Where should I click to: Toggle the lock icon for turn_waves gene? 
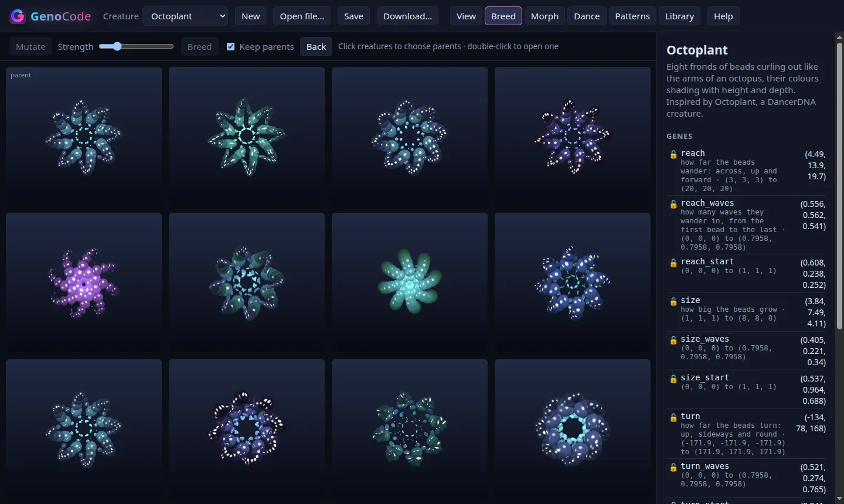point(673,467)
